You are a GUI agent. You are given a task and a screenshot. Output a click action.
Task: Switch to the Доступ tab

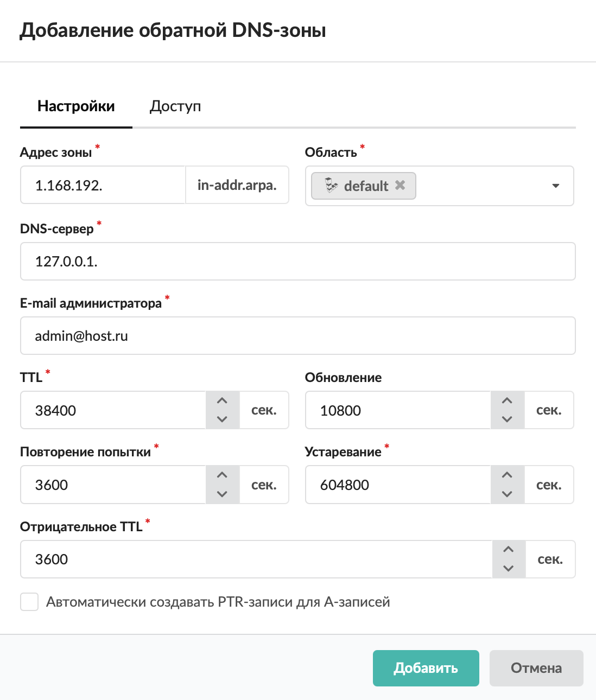175,106
